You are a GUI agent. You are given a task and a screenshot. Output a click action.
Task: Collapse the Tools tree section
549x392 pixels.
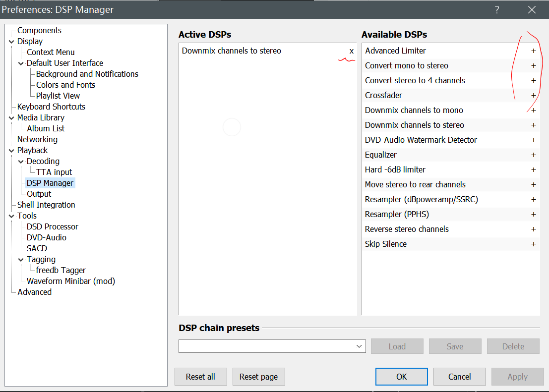tap(11, 216)
